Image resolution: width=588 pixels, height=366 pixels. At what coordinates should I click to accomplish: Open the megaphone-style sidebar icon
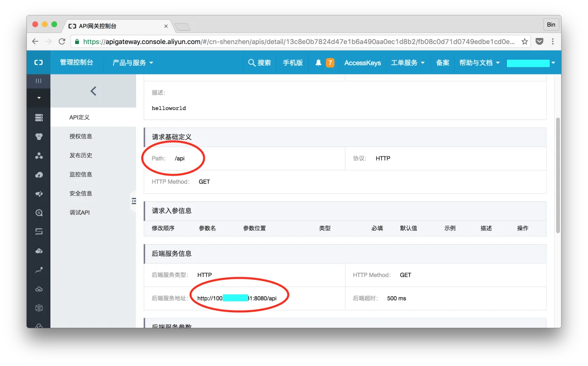pyautogui.click(x=39, y=194)
